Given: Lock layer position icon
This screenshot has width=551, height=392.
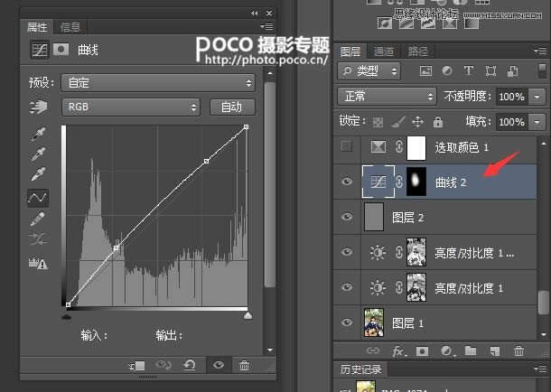Looking at the screenshot, I should coord(417,122).
